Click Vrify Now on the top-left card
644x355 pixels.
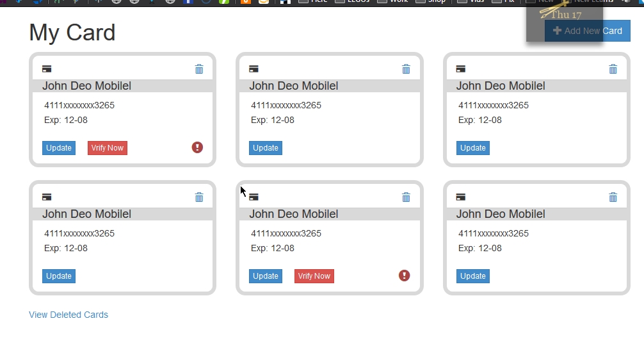[108, 148]
